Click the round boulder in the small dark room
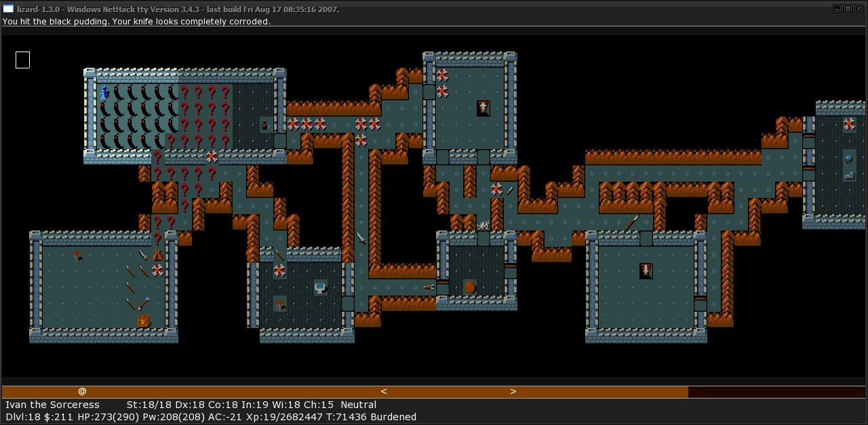 [469, 287]
